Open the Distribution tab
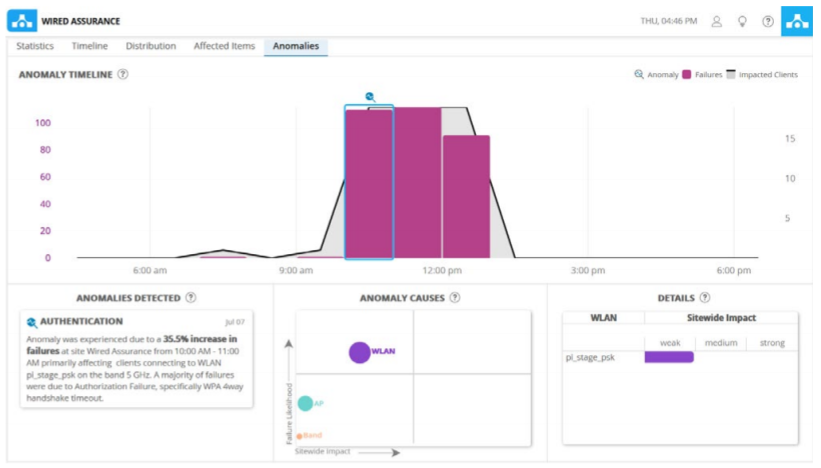 [x=151, y=46]
